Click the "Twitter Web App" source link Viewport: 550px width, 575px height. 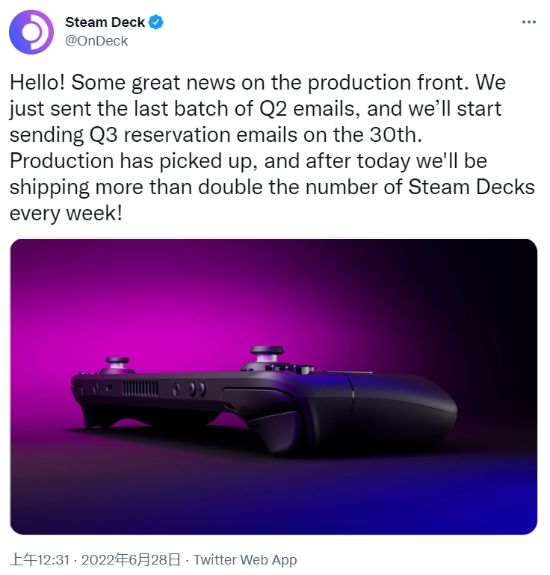point(245,560)
